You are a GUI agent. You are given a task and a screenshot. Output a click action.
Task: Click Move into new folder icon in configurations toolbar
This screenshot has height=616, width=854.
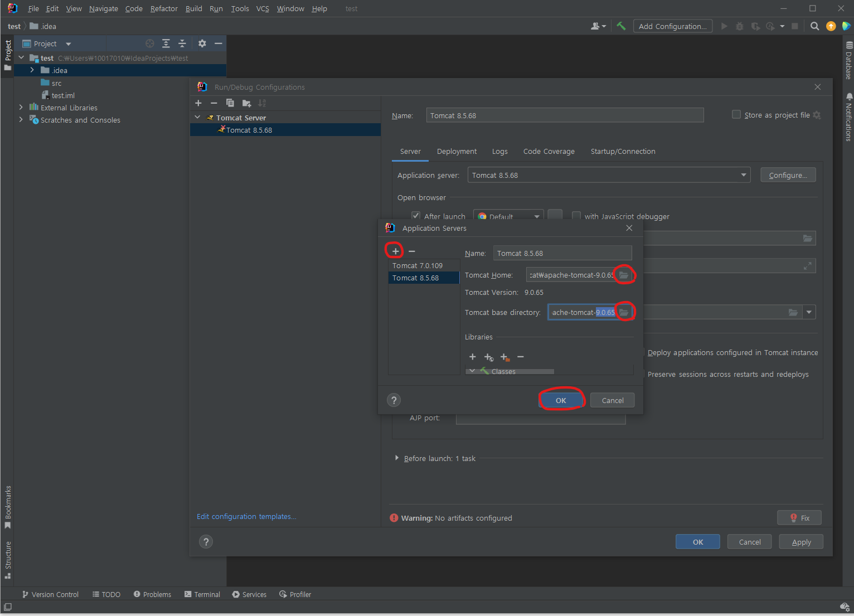click(x=246, y=103)
